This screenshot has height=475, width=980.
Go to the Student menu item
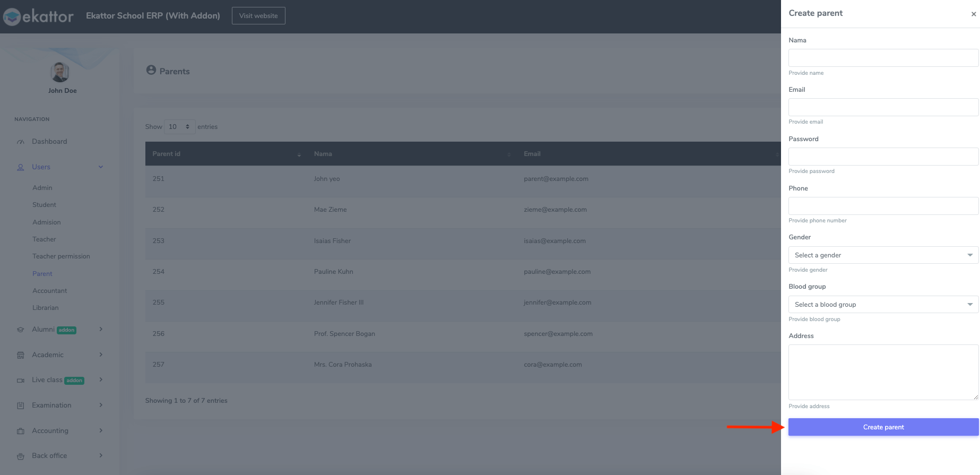44,205
